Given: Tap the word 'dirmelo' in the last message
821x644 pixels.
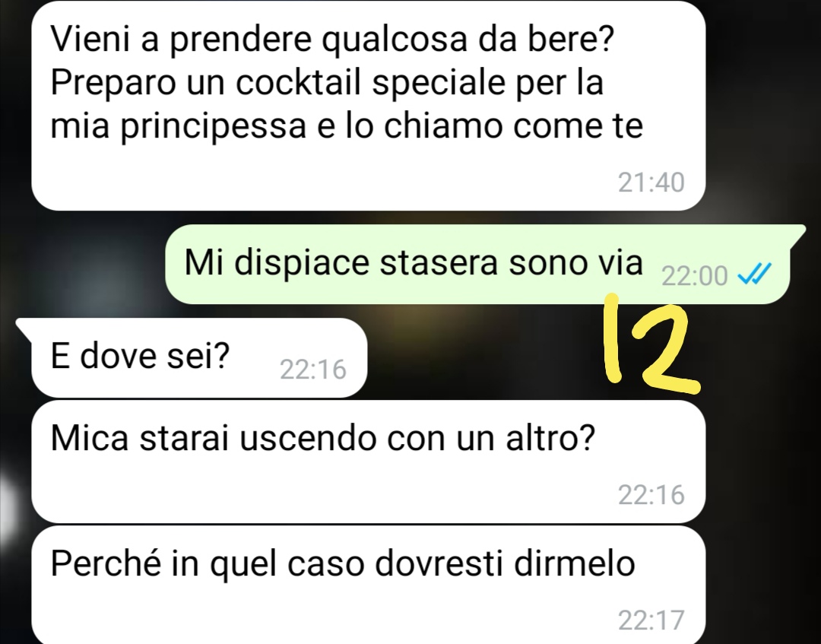Looking at the screenshot, I should tap(575, 563).
